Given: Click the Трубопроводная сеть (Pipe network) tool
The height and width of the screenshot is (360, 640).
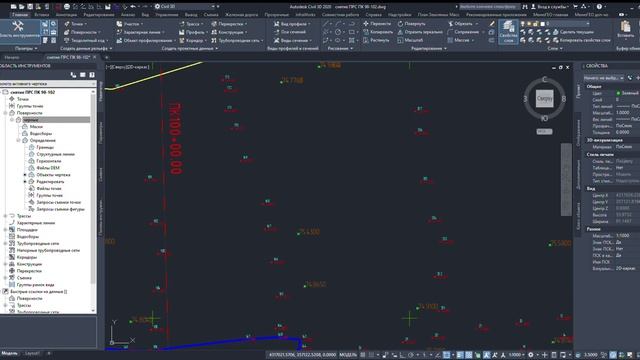Looking at the screenshot, I should tap(237, 40).
